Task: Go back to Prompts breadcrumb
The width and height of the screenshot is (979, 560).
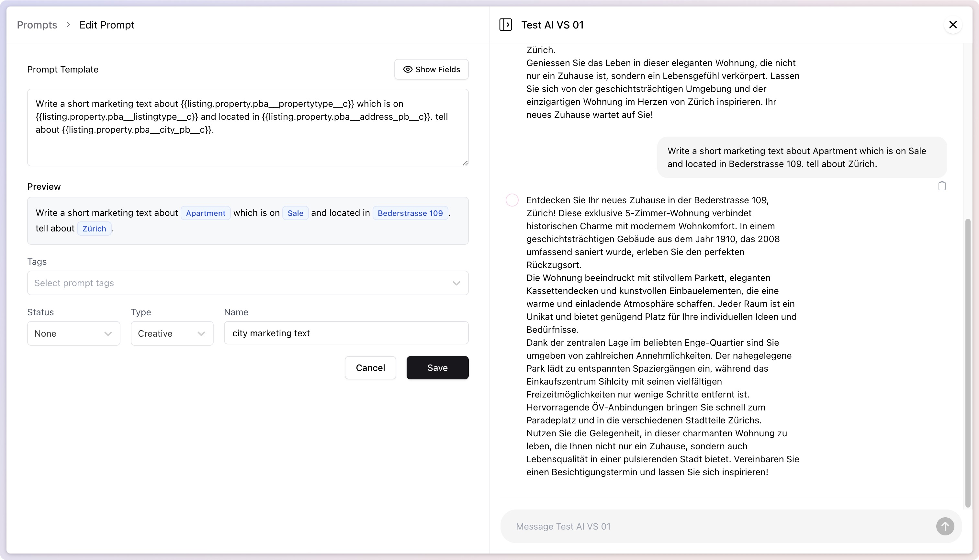Action: pyautogui.click(x=37, y=25)
